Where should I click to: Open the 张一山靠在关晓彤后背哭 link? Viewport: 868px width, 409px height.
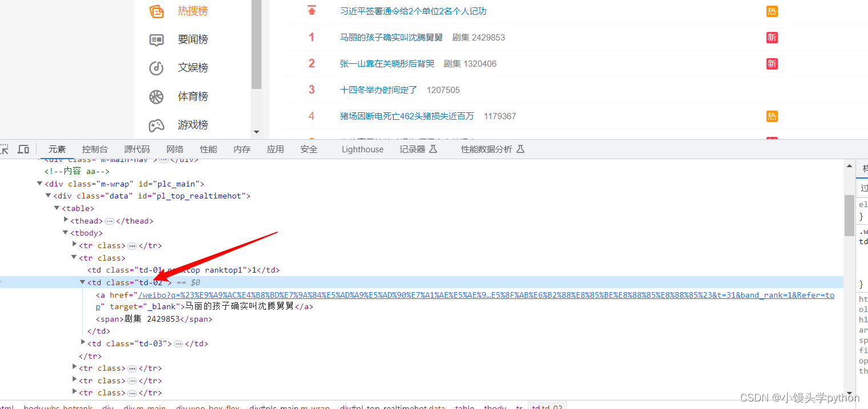click(387, 64)
